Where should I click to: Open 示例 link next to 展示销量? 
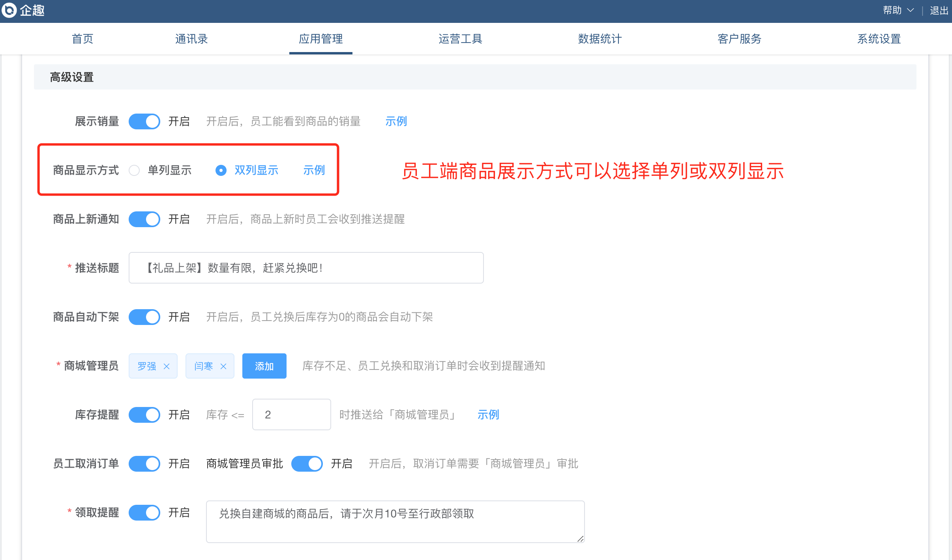point(396,121)
